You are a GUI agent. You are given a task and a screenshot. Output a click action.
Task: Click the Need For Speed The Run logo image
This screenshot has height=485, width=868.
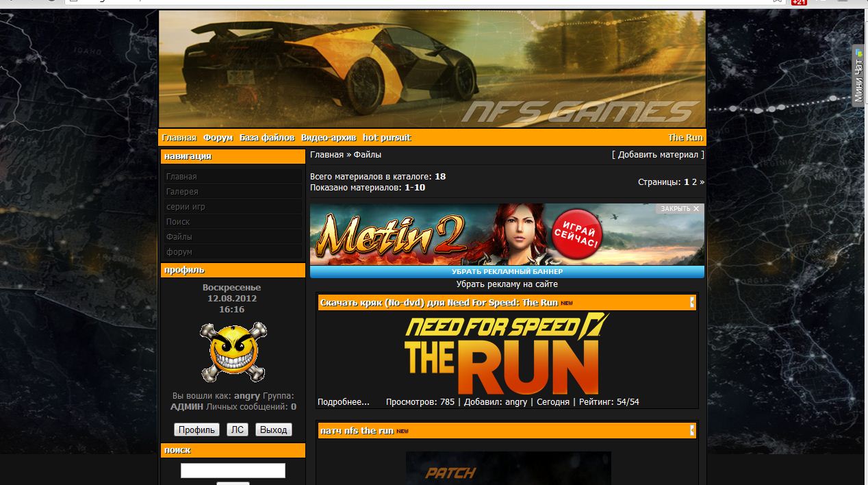pyautogui.click(x=507, y=353)
